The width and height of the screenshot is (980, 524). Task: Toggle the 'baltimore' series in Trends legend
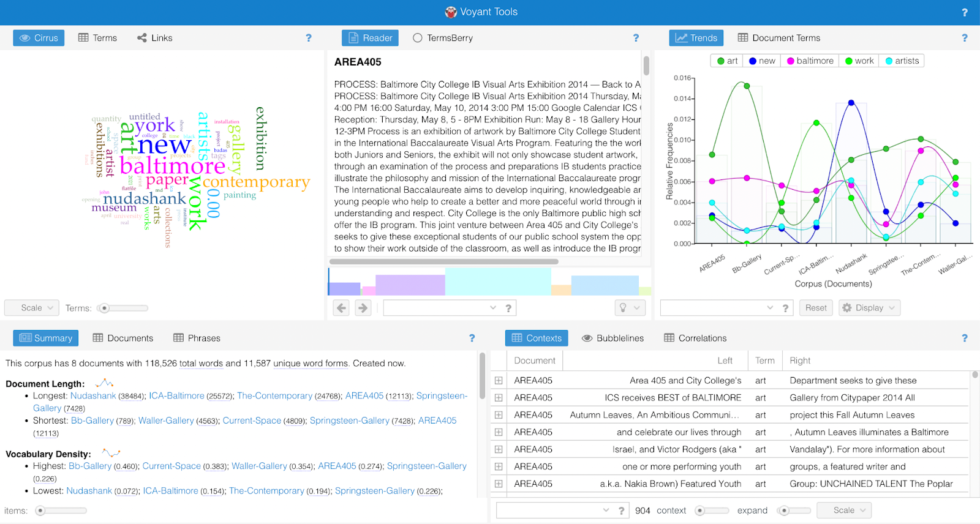coord(810,61)
